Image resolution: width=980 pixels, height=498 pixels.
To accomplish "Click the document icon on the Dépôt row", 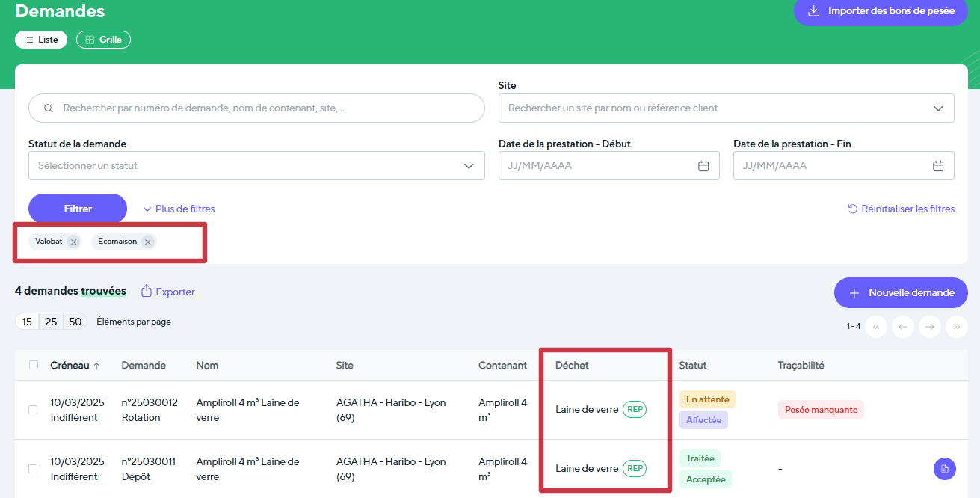I will point(944,469).
